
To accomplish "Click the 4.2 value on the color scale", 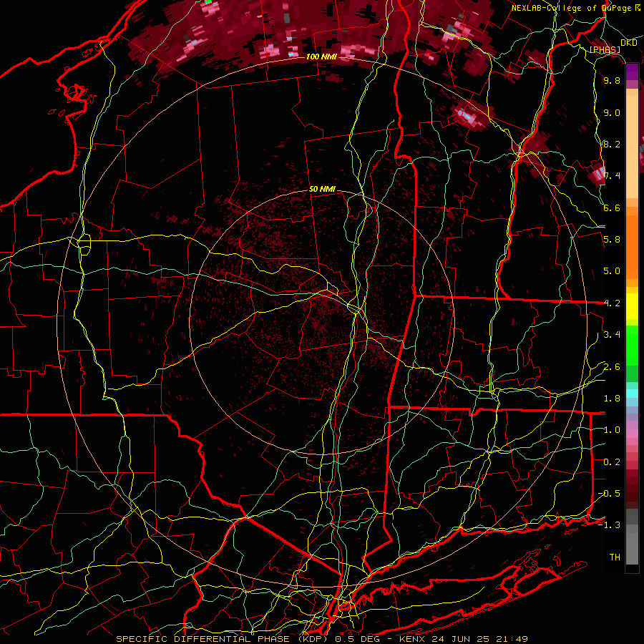I will (612, 303).
